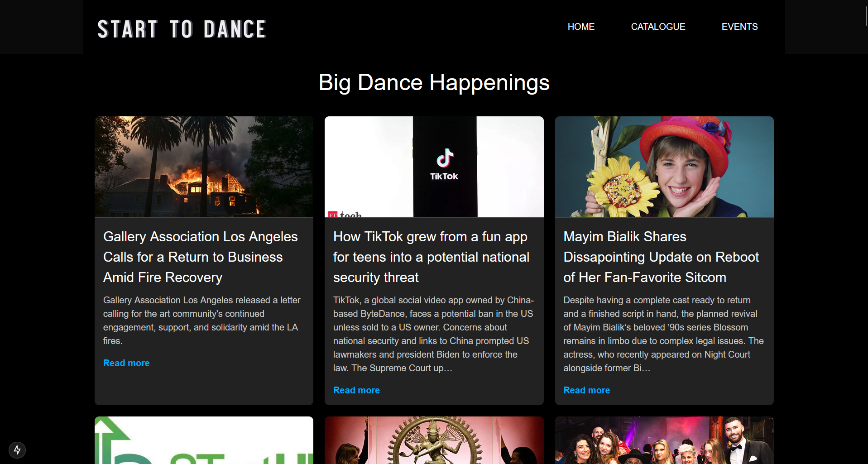Click the lightning bolt dev tools icon

pos(17,450)
